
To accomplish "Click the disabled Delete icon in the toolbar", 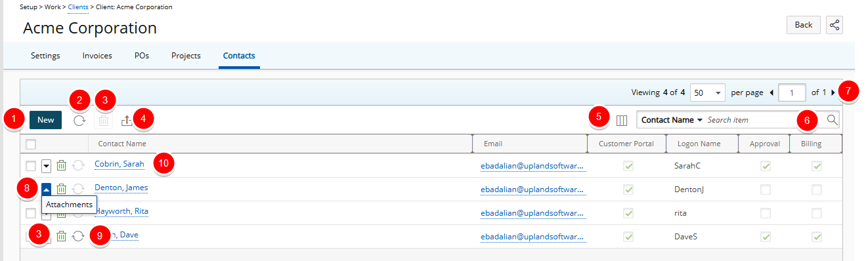I will 103,120.
